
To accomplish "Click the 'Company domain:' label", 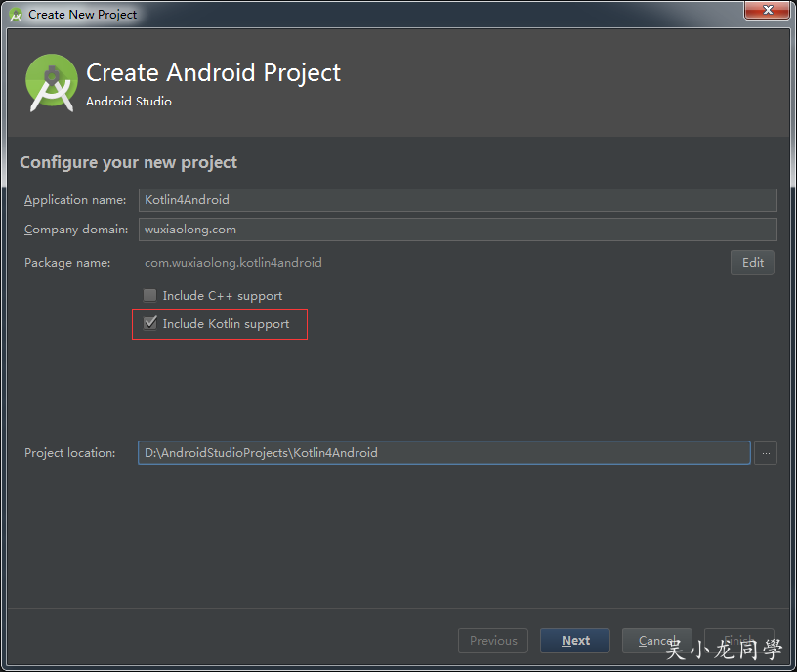I will [x=76, y=230].
